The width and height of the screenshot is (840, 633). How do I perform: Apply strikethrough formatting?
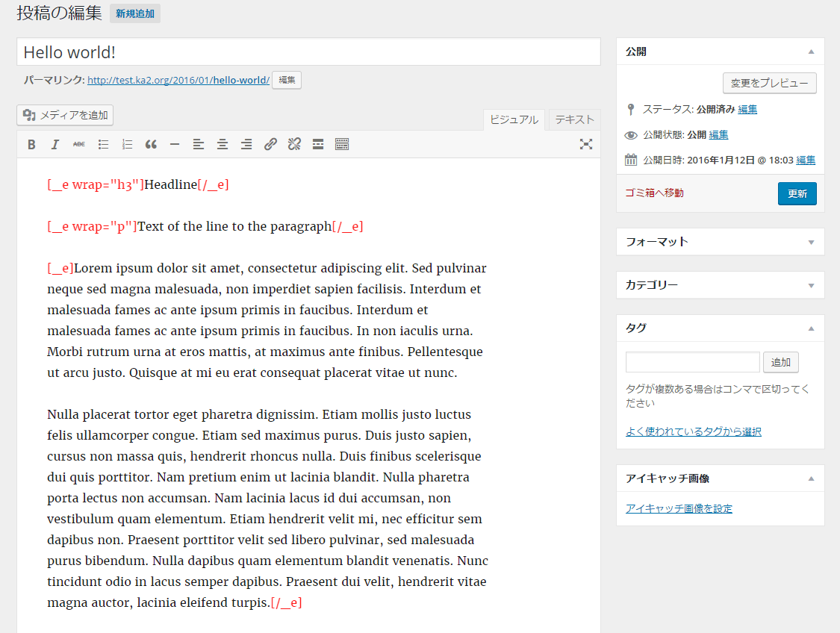(x=79, y=145)
